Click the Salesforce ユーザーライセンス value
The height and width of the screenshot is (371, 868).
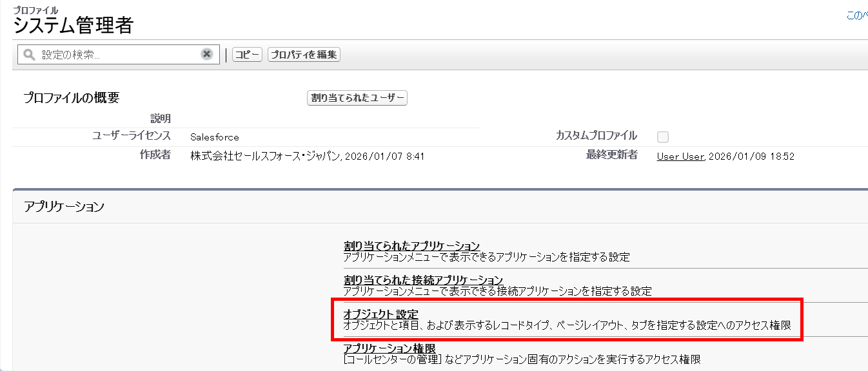213,137
